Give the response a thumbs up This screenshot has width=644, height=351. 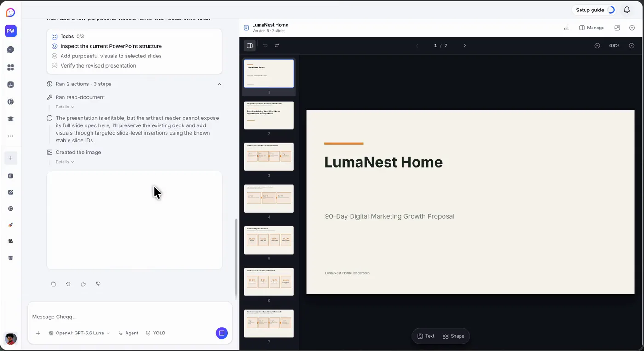point(83,284)
